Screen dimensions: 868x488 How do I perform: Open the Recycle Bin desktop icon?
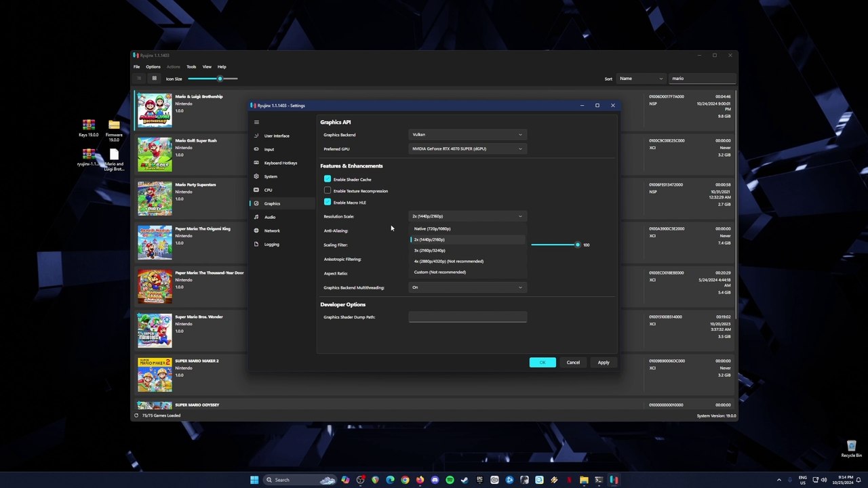[851, 449]
